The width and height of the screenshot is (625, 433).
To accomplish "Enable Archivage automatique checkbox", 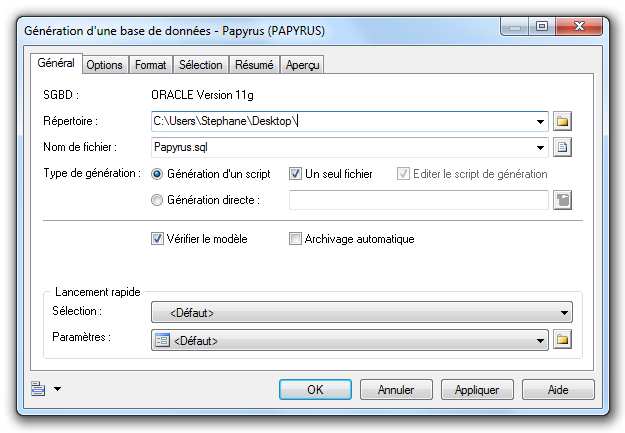I will click(x=295, y=239).
